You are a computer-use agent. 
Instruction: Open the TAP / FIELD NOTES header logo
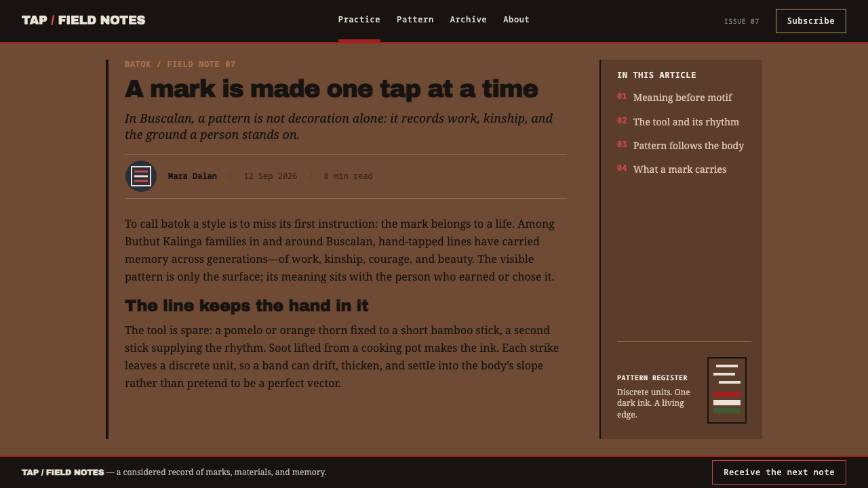(x=83, y=20)
